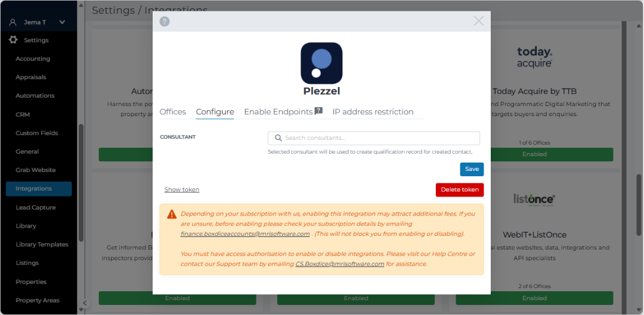Click the warning triangle icon in notice
Image resolution: width=644 pixels, height=315 pixels.
pyautogui.click(x=172, y=214)
